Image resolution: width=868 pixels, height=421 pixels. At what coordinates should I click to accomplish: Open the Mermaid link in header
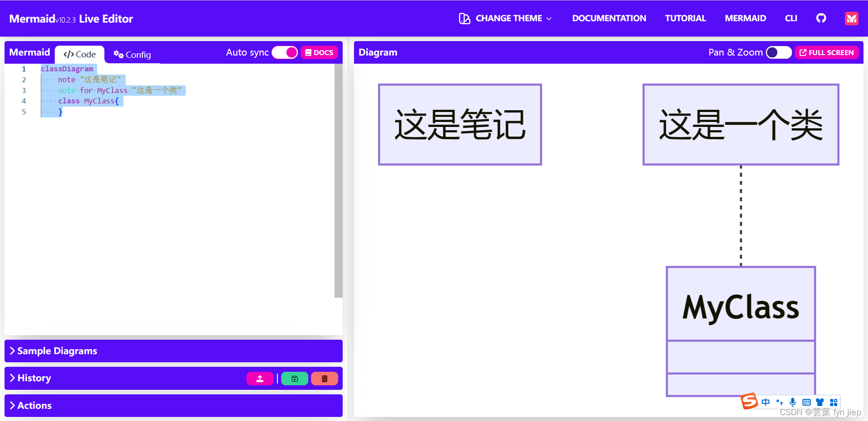(745, 19)
